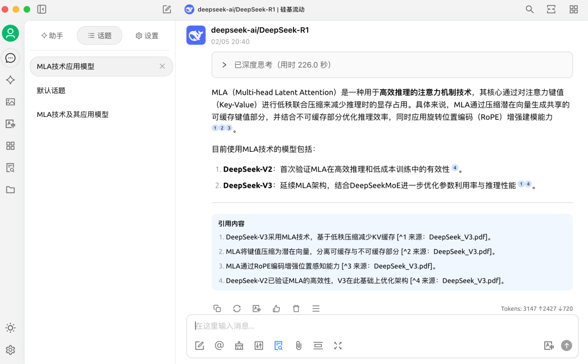This screenshot has height=364, width=588.
Task: Open the knowledge base sidebar icon
Action: pos(10,168)
